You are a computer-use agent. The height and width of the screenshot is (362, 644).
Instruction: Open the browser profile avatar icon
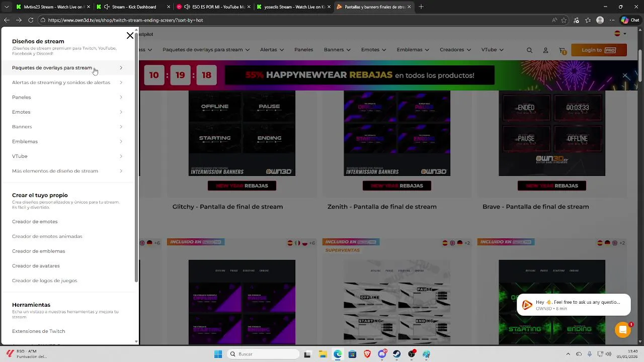(x=600, y=20)
